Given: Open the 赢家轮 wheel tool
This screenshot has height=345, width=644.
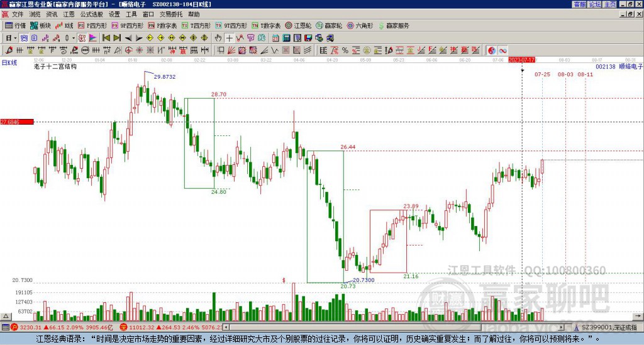Looking at the screenshot, I should pos(329,25).
